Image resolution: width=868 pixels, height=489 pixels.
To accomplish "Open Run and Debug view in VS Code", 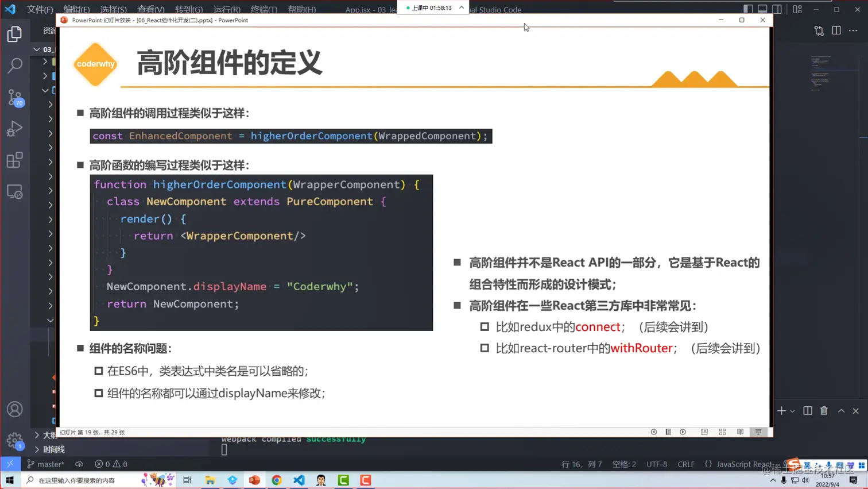I will tap(15, 129).
